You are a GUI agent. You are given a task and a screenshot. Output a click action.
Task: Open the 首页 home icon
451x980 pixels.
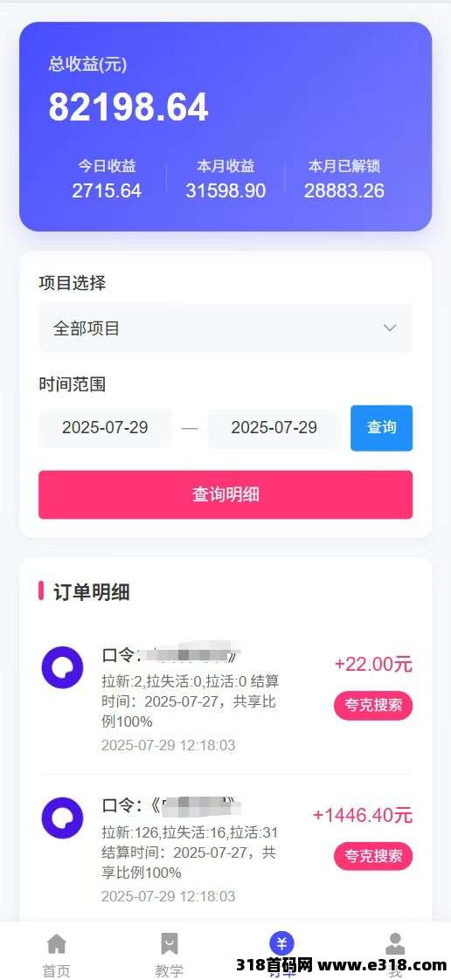tap(56, 943)
